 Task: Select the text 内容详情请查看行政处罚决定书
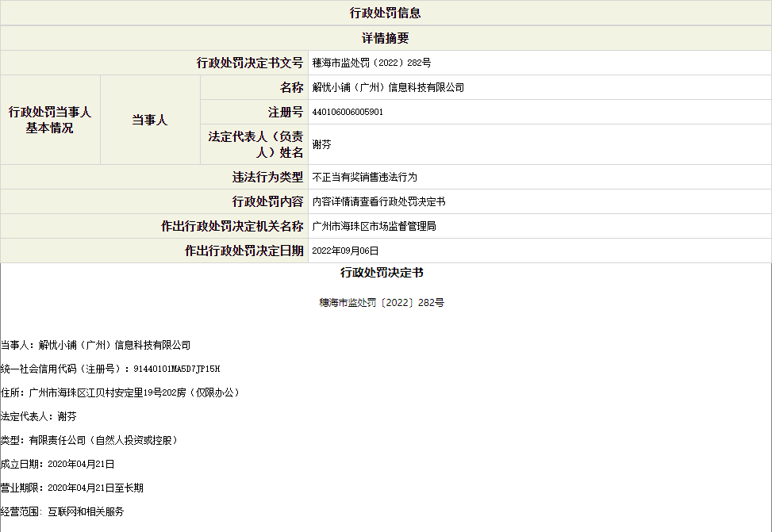(x=378, y=201)
